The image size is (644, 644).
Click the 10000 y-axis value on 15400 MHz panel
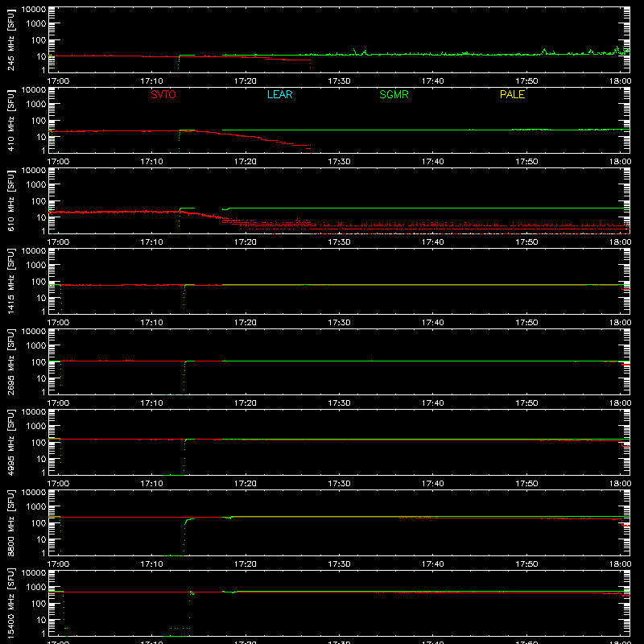point(34,573)
